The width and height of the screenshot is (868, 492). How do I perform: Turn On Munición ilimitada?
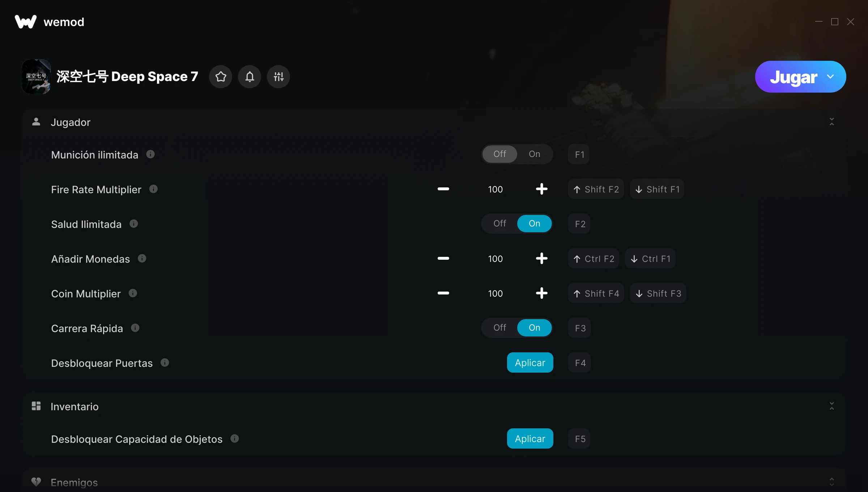tap(535, 154)
